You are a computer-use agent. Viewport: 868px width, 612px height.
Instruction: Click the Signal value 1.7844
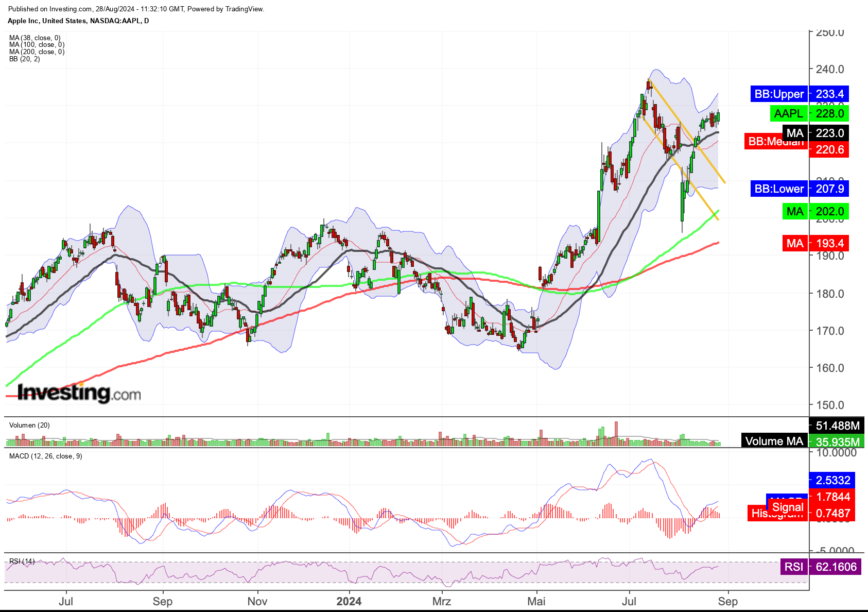pos(832,497)
